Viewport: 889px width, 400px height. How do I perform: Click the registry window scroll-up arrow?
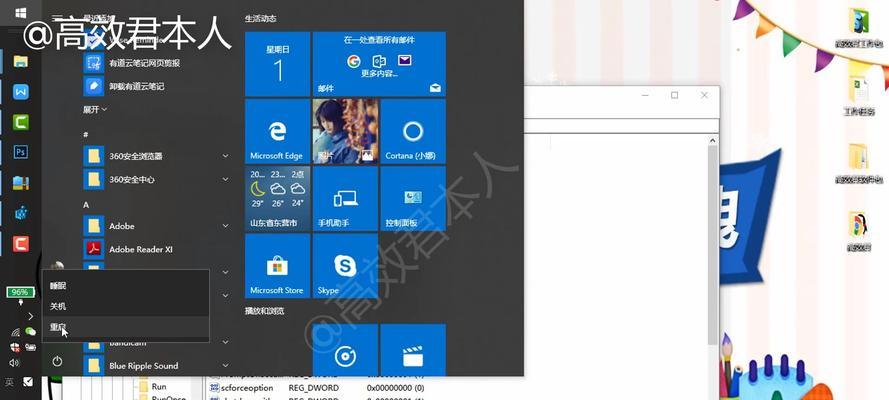click(x=713, y=139)
